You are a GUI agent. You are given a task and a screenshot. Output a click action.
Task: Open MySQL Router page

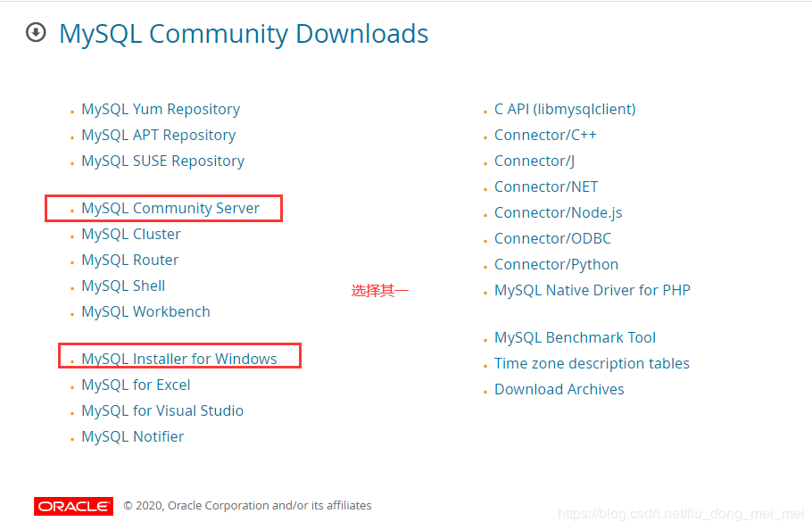click(x=129, y=260)
